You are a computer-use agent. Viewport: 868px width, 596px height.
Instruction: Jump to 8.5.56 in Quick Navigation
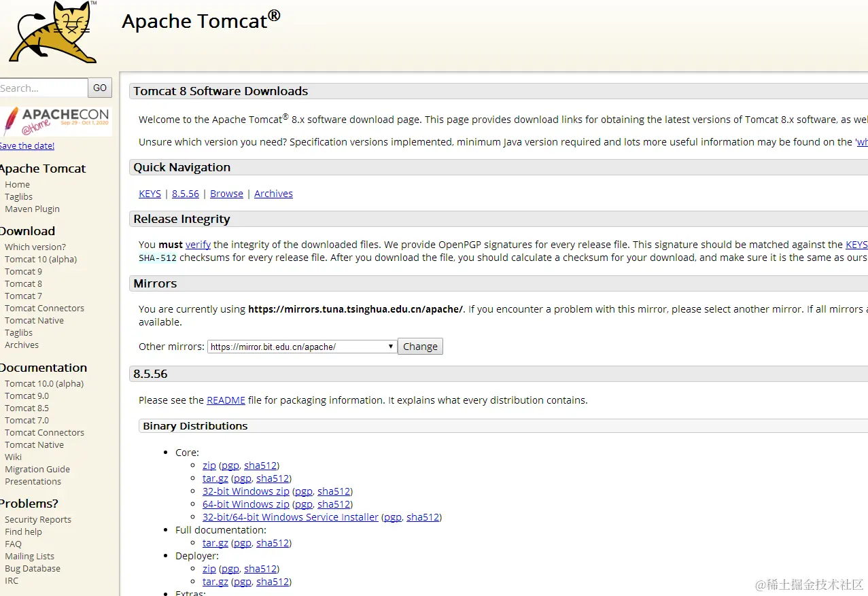point(186,194)
